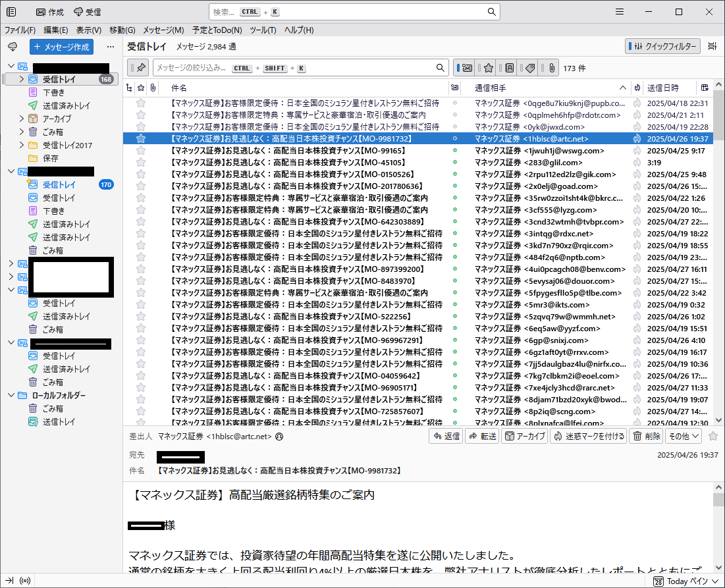The width and height of the screenshot is (725, 588).
Task: Open the hamburger application menu
Action: tap(620, 12)
